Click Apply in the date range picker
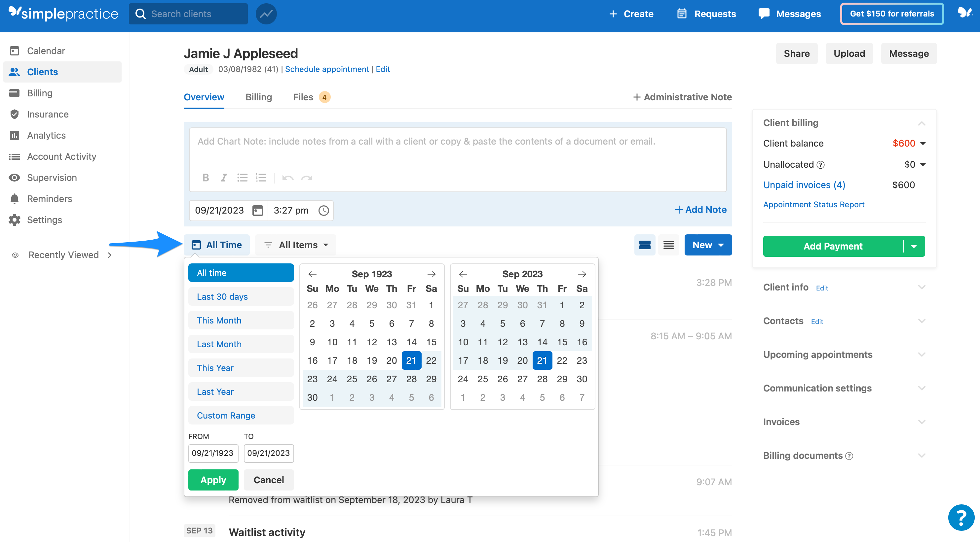Image resolution: width=980 pixels, height=542 pixels. pos(213,480)
